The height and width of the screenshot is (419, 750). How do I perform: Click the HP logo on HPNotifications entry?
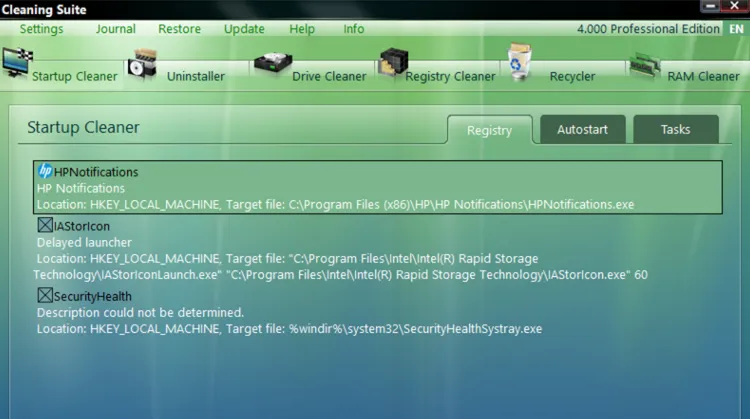click(45, 171)
